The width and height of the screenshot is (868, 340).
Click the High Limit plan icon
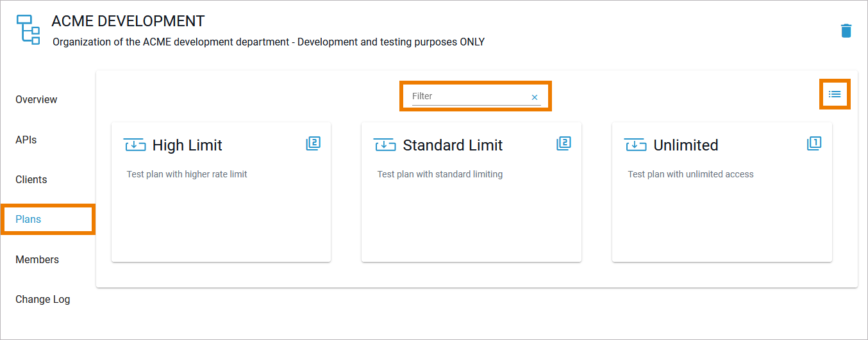pyautogui.click(x=135, y=145)
